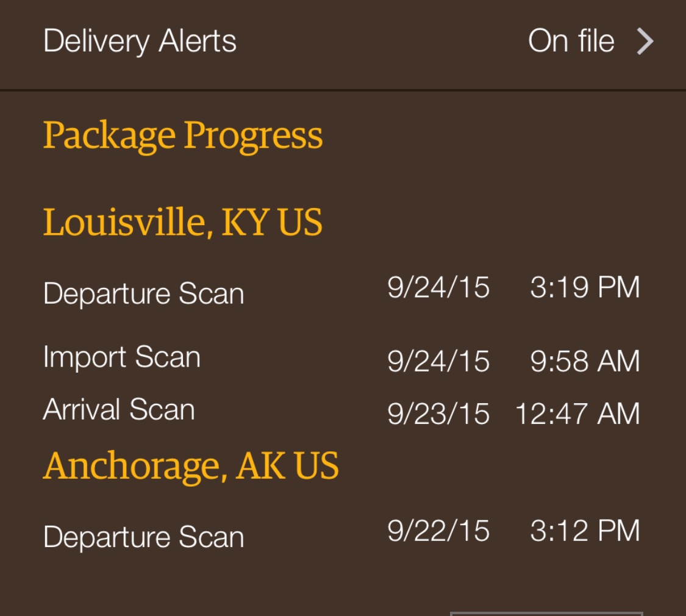Tap the 9/23/15 arrival date
Image resolution: width=686 pixels, height=616 pixels.
click(438, 414)
